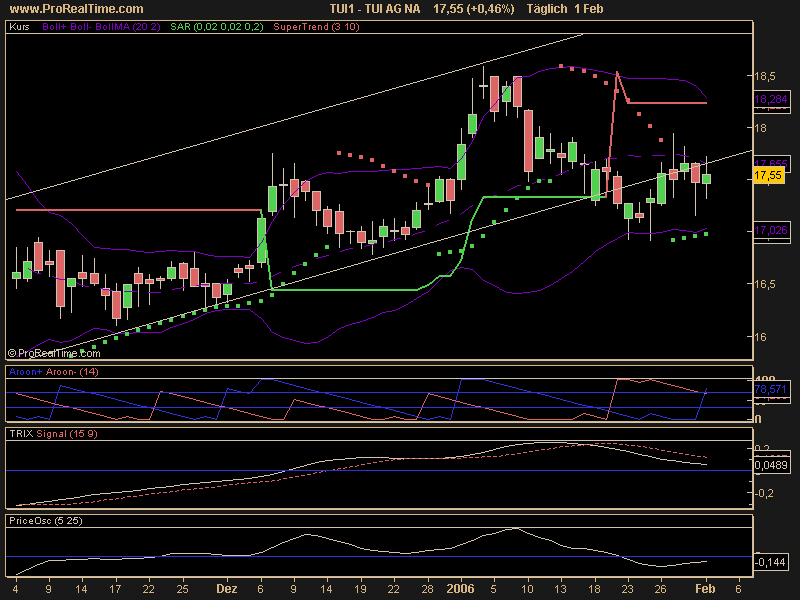The height and width of the screenshot is (600, 800).
Task: Select the Kurs label in chart header
Action: point(19,27)
